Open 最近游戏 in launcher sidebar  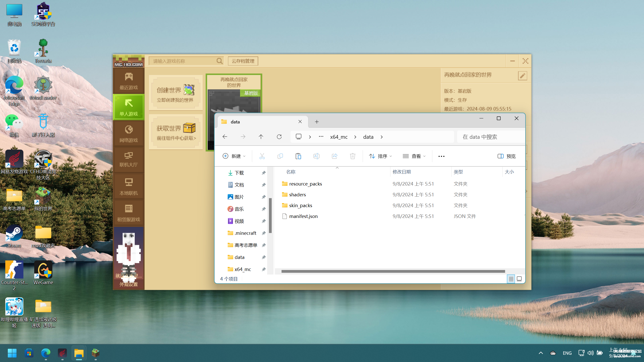[x=129, y=81]
